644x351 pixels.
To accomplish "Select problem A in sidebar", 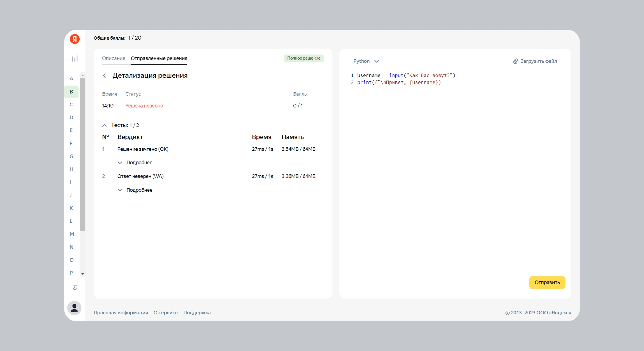I will click(x=71, y=78).
